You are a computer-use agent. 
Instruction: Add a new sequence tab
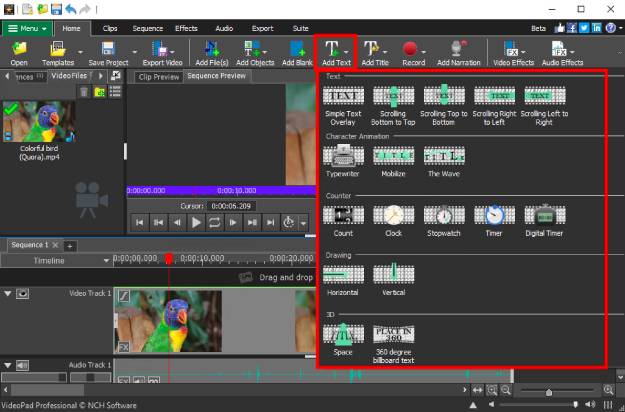70,246
